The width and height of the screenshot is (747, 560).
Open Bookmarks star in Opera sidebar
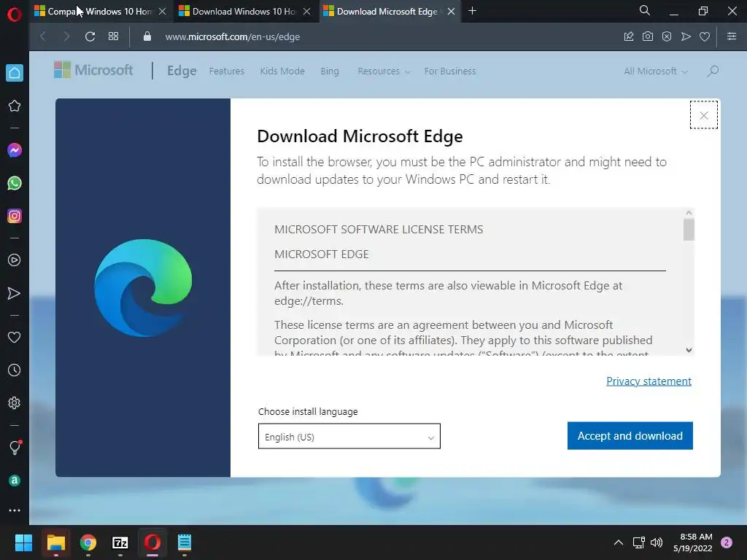15,106
